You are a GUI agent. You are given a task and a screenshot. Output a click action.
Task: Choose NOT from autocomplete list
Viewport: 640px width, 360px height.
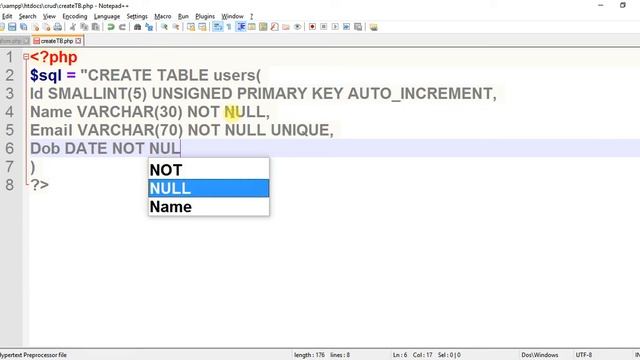pos(209,170)
